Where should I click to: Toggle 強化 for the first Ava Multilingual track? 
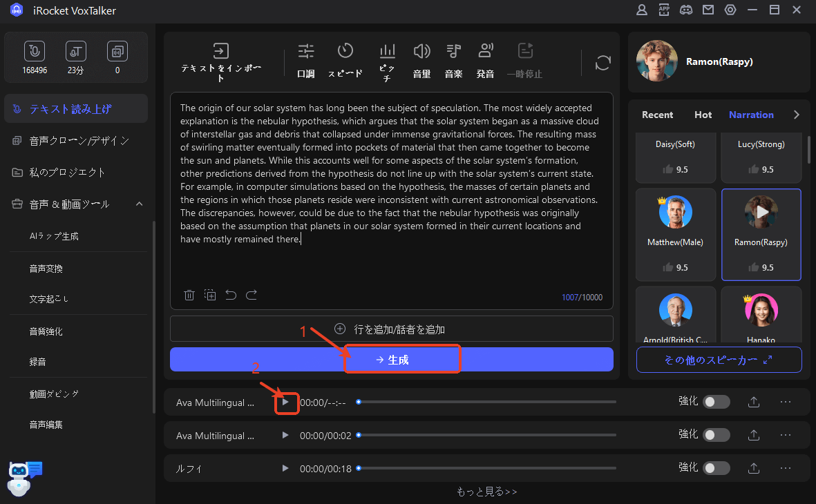[717, 402]
